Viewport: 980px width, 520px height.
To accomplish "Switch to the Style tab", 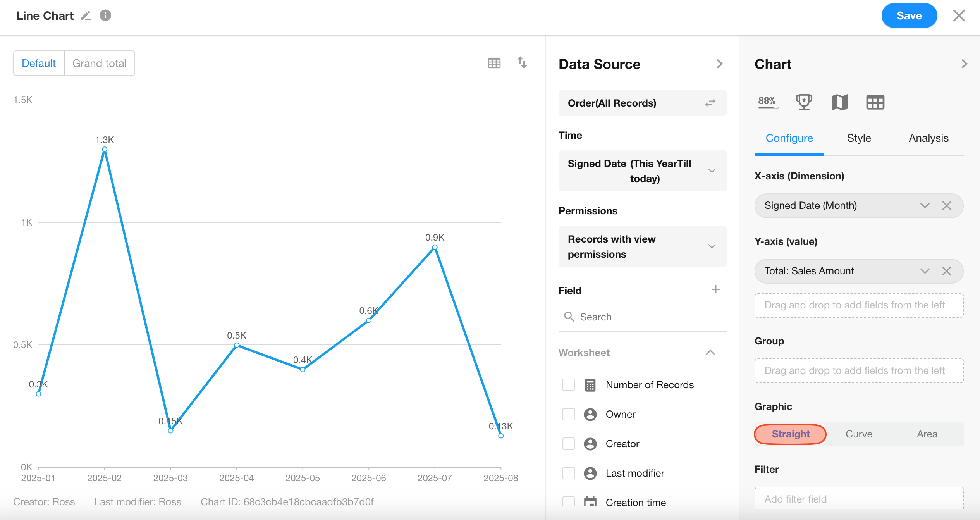I will coord(859,138).
